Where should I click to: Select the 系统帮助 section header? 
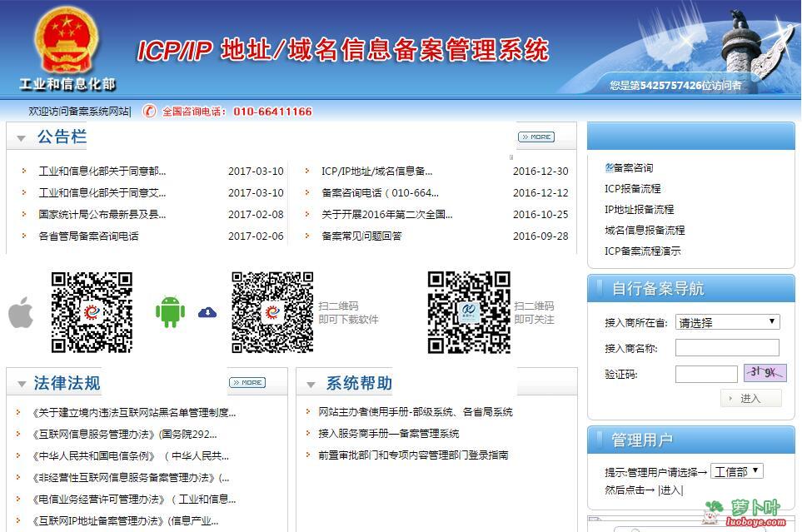click(360, 383)
